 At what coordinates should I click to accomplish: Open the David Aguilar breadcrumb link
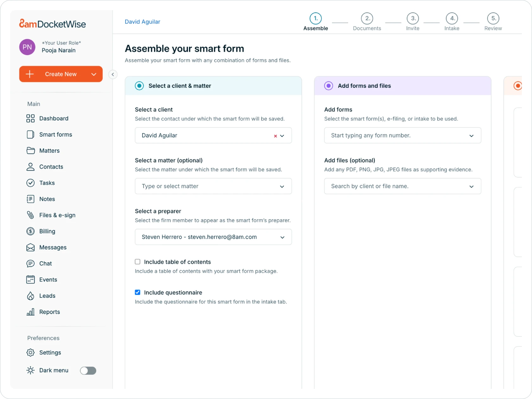(142, 22)
